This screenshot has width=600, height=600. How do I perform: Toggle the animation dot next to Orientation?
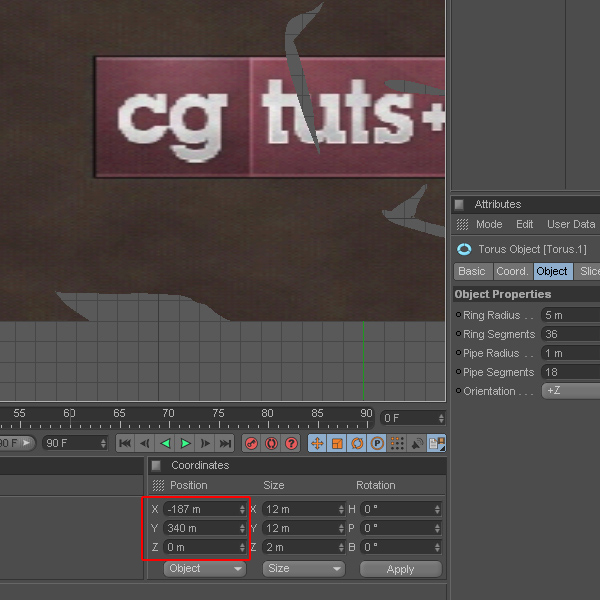point(458,391)
